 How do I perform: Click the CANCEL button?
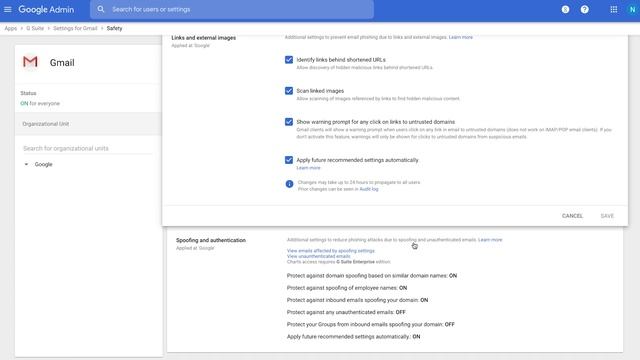pyautogui.click(x=572, y=216)
